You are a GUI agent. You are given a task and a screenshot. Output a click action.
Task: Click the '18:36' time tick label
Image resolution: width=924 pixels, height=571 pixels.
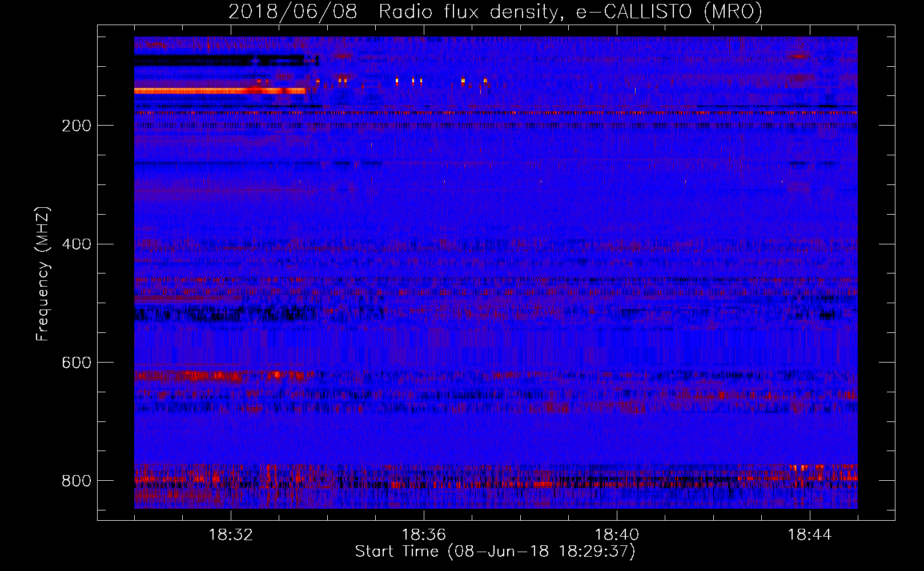click(424, 535)
